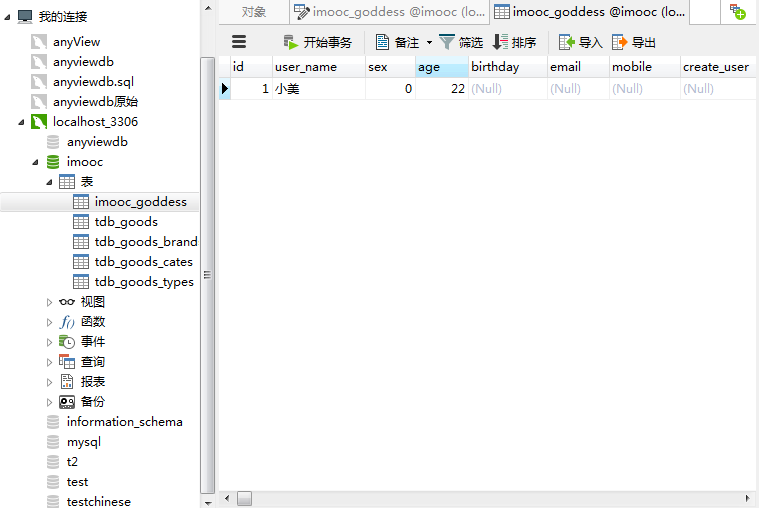Click the horizontal scrollbar thumb under the table

click(x=244, y=498)
